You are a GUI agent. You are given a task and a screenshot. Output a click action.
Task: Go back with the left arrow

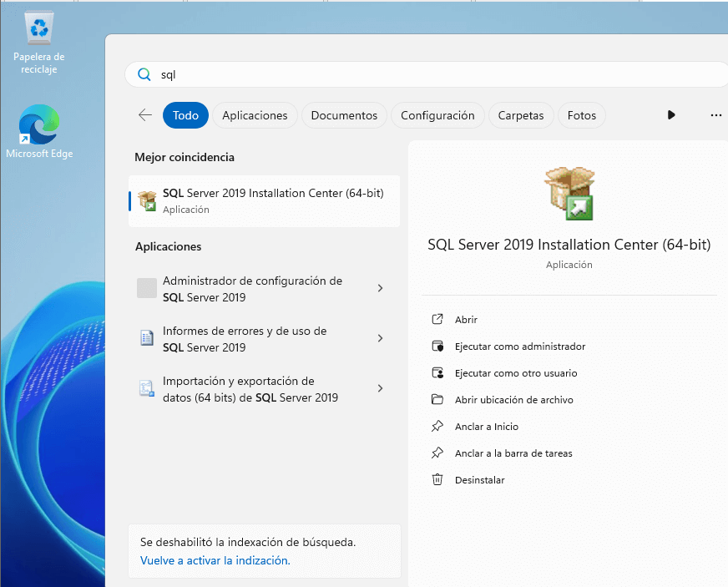145,114
